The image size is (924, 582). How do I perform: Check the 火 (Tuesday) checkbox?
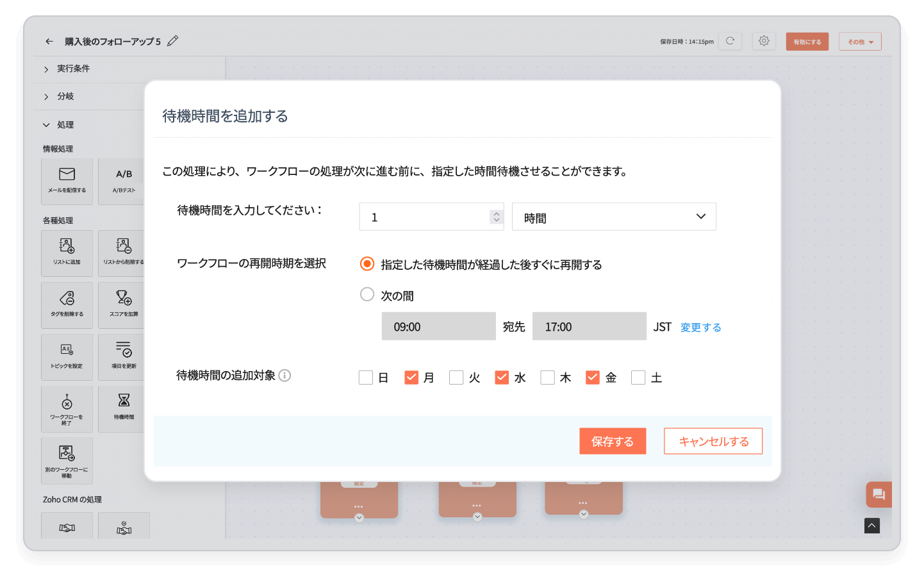[x=456, y=378]
